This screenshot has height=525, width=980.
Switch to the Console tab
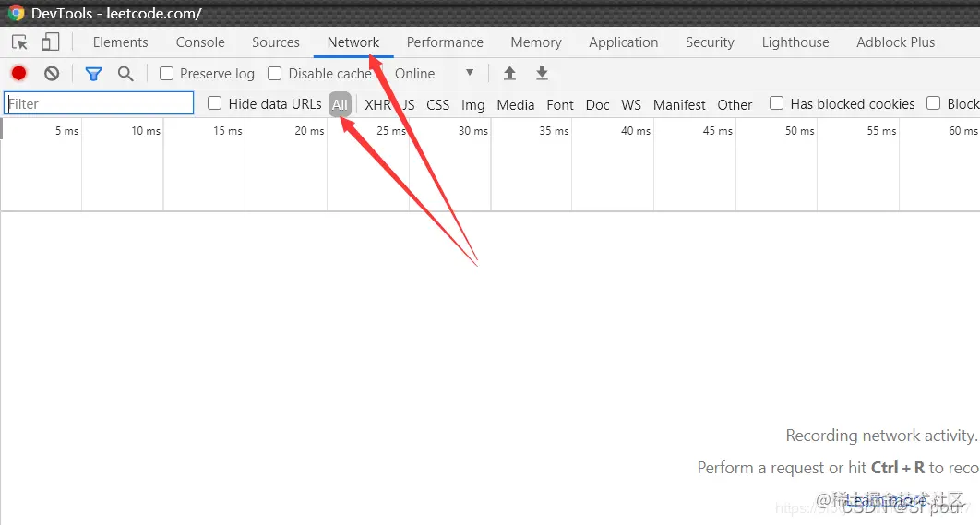(x=200, y=42)
